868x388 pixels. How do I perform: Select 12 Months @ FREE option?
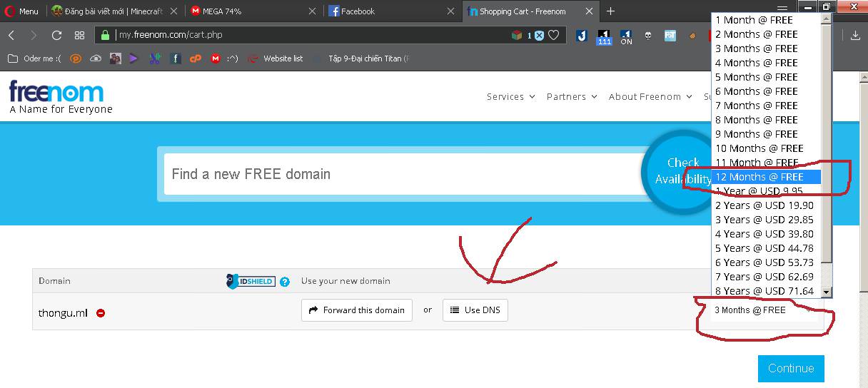767,177
